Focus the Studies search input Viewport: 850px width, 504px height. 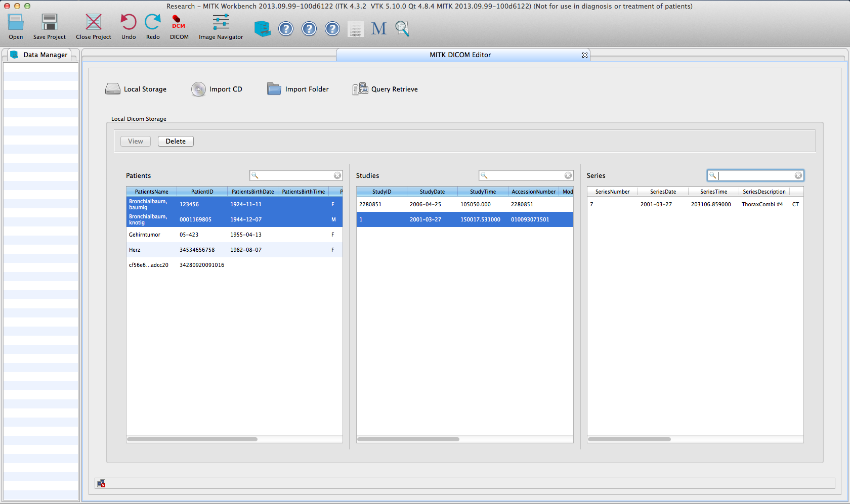[526, 175]
